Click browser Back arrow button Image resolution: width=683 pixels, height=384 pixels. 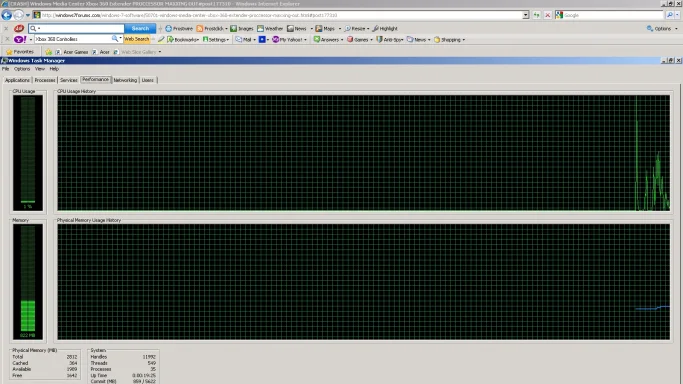(7, 15)
